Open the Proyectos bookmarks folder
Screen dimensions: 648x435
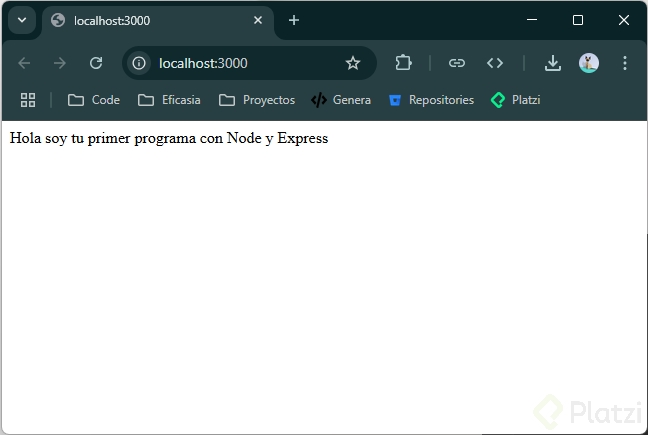257,100
